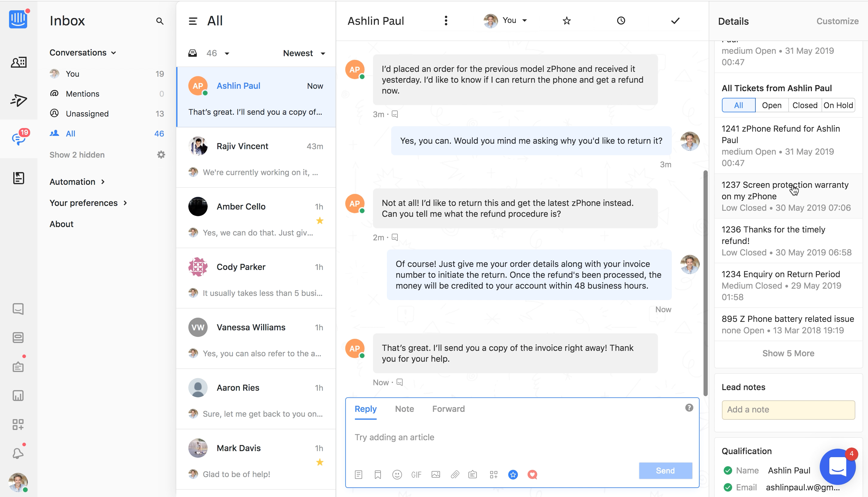
Task: Click the article suggestion icon
Action: coord(358,475)
